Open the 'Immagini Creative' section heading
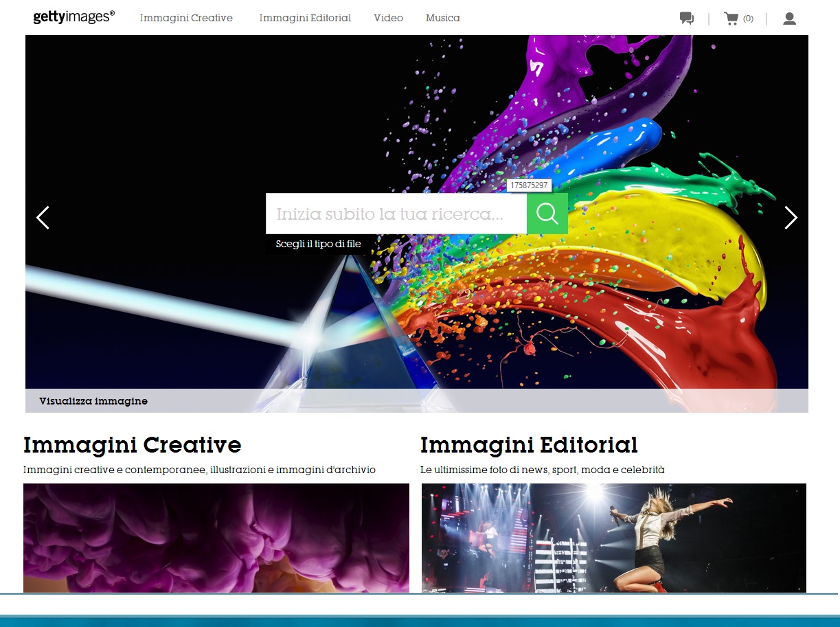The width and height of the screenshot is (840, 627). (x=133, y=445)
